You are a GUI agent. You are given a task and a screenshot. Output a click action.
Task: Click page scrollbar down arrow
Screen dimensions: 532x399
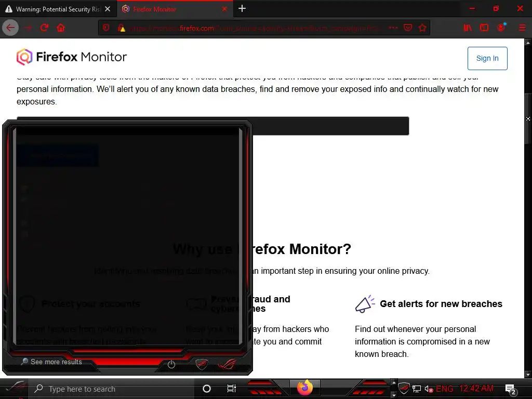(x=528, y=374)
